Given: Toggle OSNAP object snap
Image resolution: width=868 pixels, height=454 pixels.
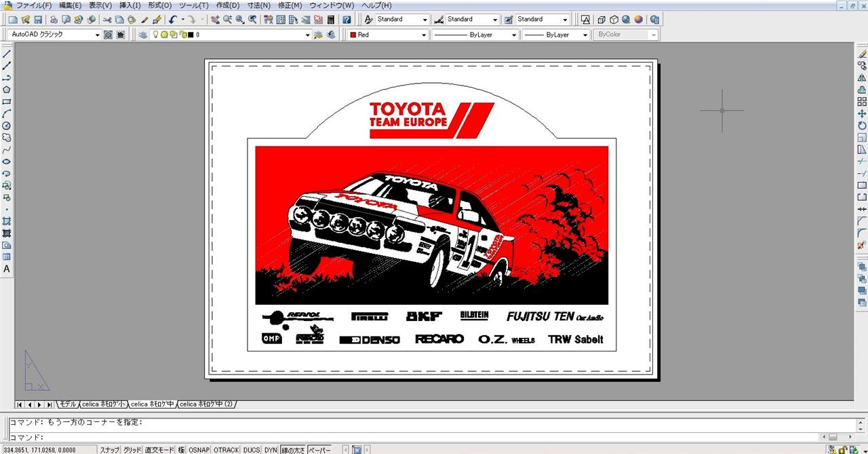Looking at the screenshot, I should [199, 450].
